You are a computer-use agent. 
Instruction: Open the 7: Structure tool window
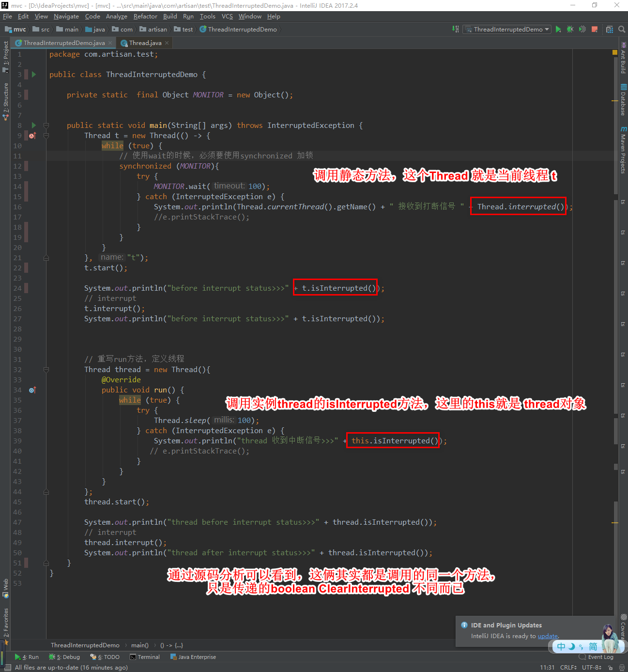coord(5,101)
